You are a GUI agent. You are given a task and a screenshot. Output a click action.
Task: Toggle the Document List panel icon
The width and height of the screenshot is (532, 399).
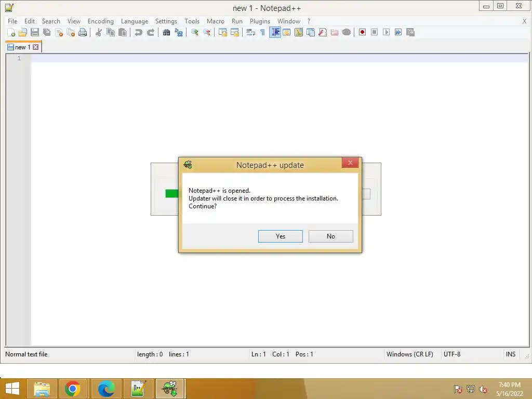click(x=311, y=32)
